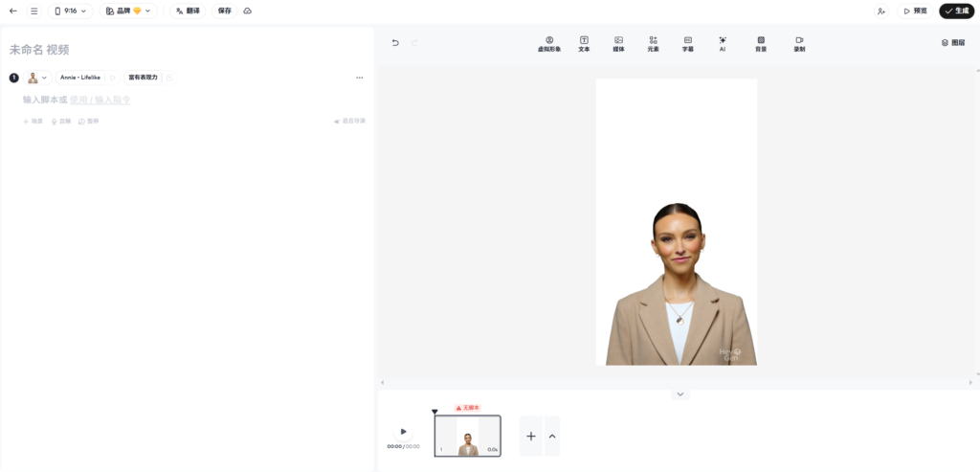Screen dimensions: 980x472
Task: Open the AI tools icon
Action: point(723,43)
